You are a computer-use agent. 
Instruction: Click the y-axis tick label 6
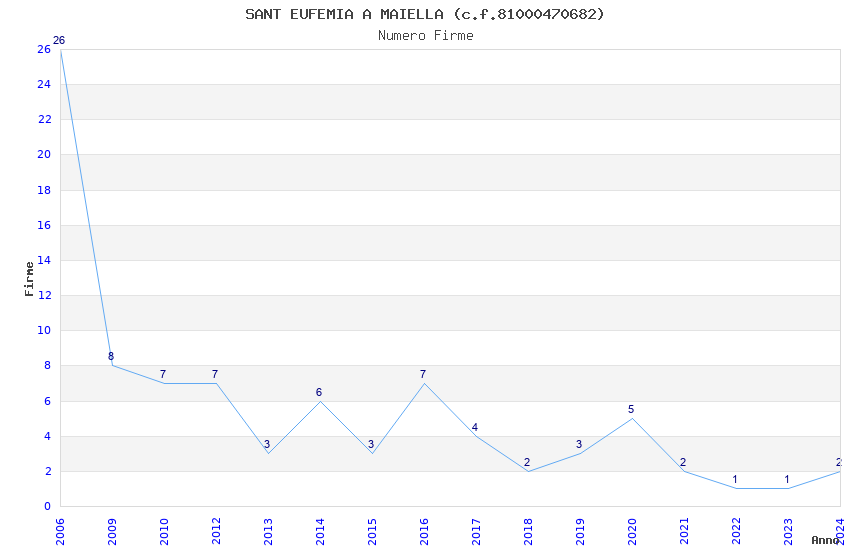coord(48,401)
